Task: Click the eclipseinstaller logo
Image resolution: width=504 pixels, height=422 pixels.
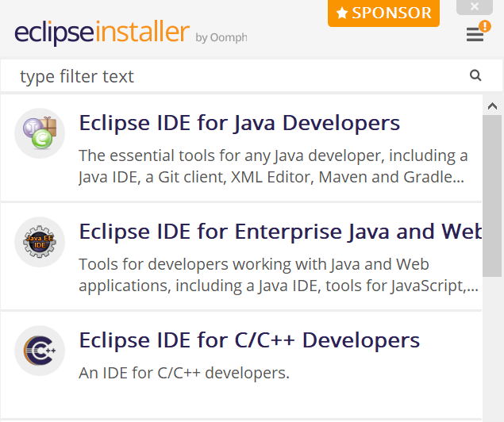Action: tap(102, 32)
